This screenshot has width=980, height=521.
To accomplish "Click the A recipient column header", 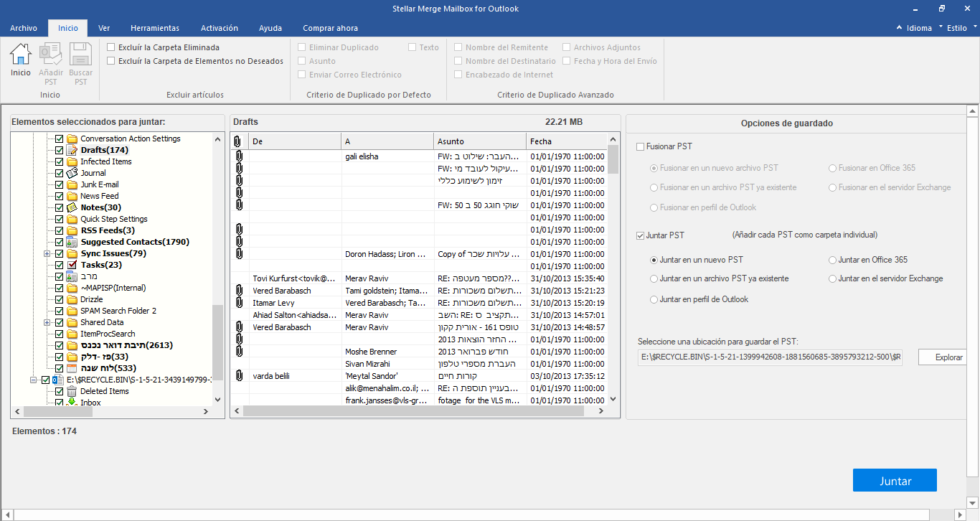I will pyautogui.click(x=387, y=141).
